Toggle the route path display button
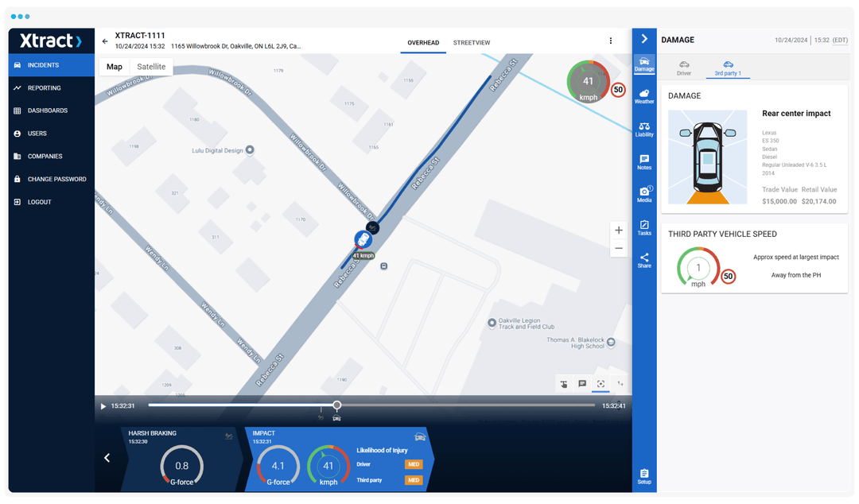This screenshot has width=859, height=504. tap(620, 384)
